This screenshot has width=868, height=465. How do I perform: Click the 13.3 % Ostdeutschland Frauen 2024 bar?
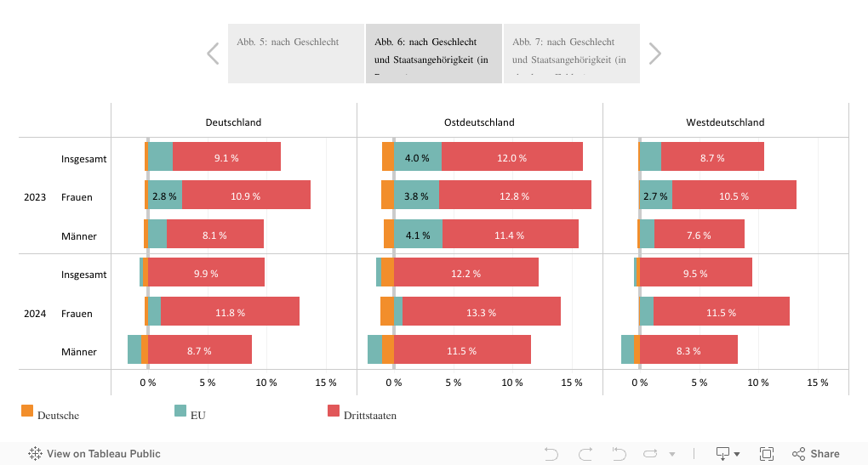point(482,312)
